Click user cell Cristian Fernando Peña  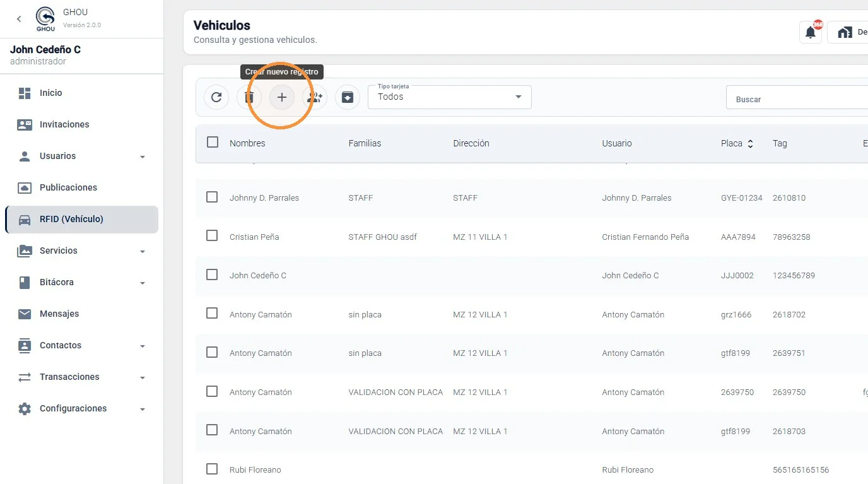click(x=645, y=237)
